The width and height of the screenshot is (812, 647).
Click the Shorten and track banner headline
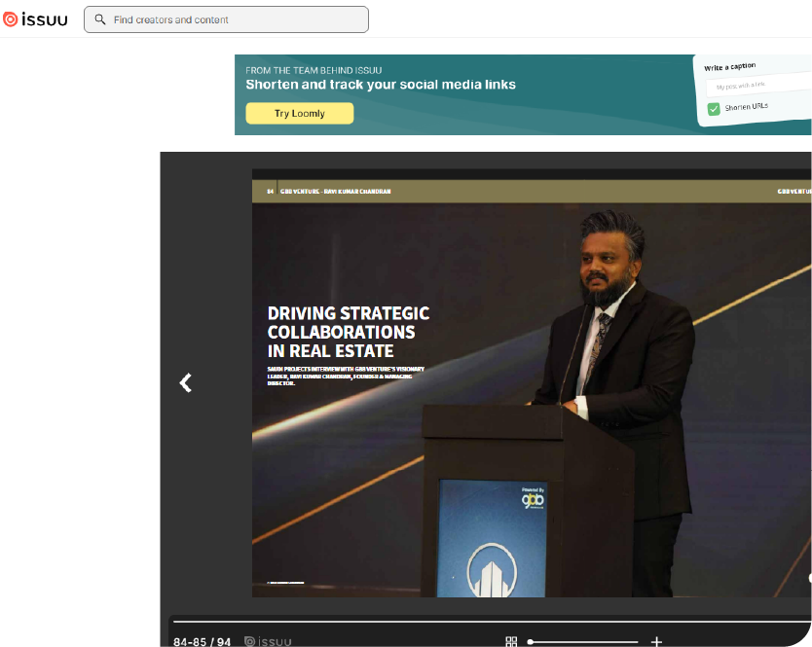(381, 85)
